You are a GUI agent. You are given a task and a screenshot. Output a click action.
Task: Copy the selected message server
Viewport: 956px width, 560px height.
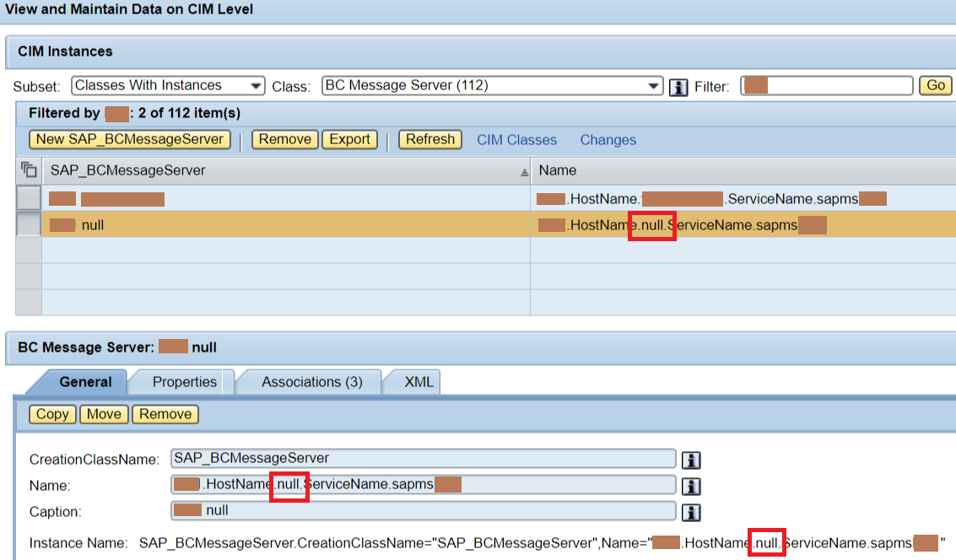[x=52, y=414]
